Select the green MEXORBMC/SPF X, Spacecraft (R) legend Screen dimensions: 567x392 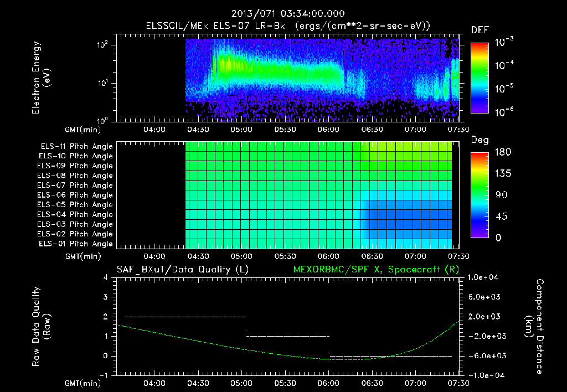point(376,270)
